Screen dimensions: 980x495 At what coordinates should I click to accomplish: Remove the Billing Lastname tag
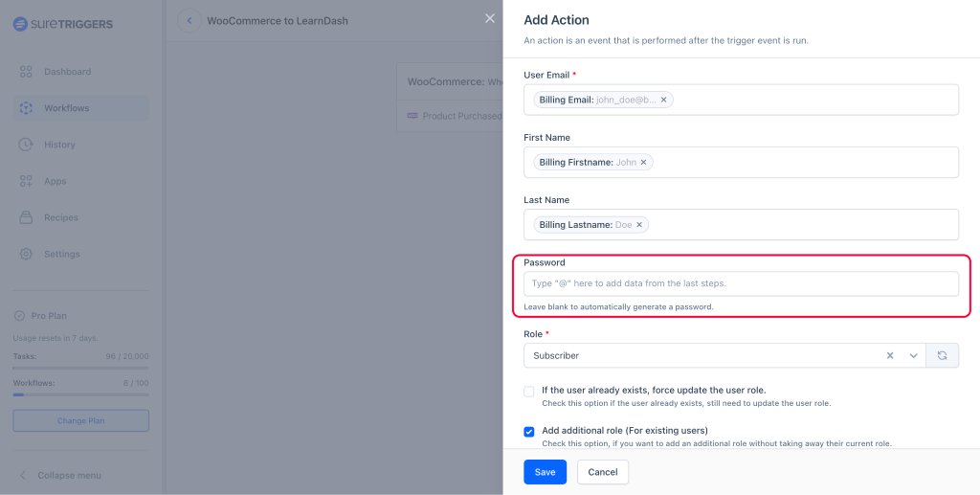point(639,225)
